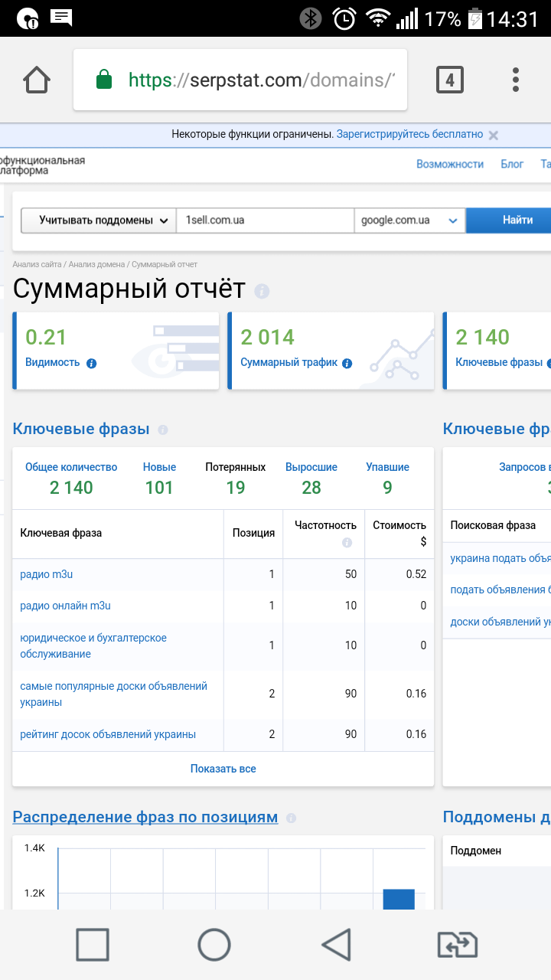Click the Позиция column header
This screenshot has height=980, width=551.
pos(253,533)
